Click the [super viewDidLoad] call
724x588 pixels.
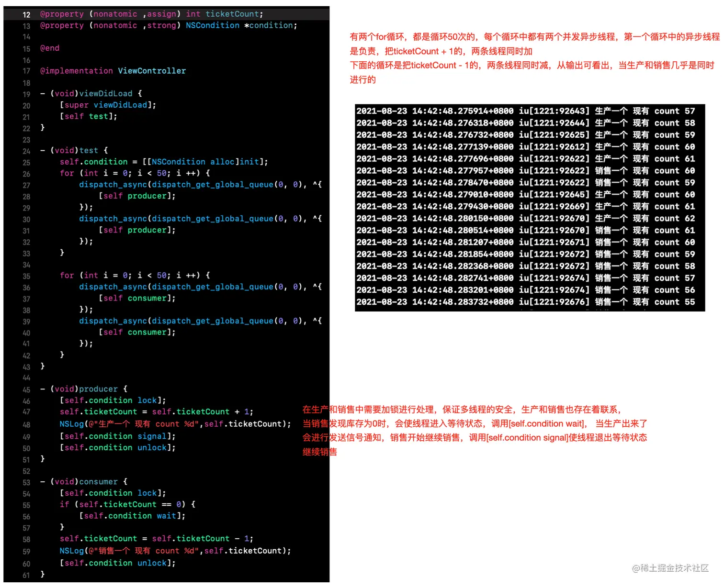click(108, 105)
